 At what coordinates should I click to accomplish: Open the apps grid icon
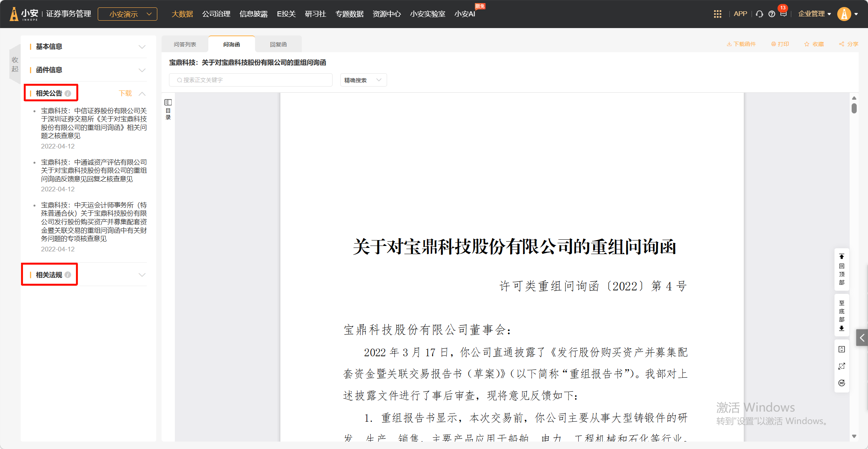pos(717,14)
